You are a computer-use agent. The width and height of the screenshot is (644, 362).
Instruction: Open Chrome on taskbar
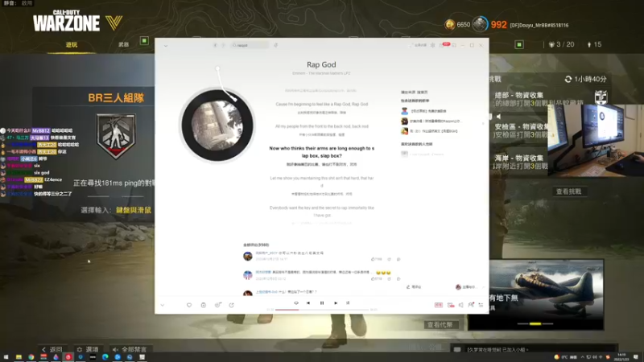tap(31, 357)
